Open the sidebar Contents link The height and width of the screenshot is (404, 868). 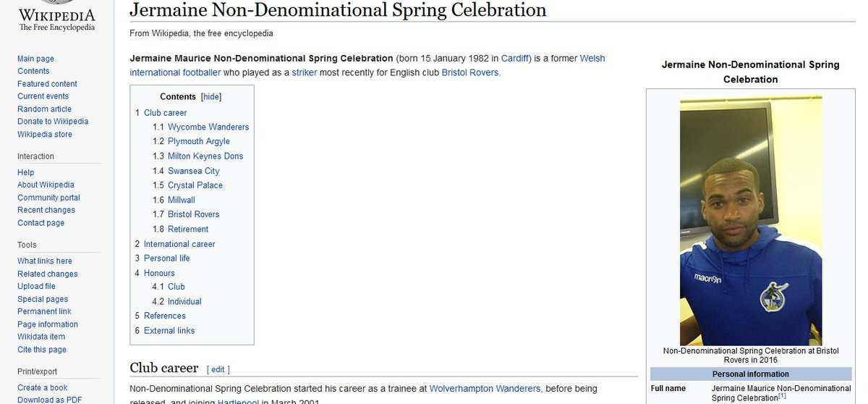[33, 71]
